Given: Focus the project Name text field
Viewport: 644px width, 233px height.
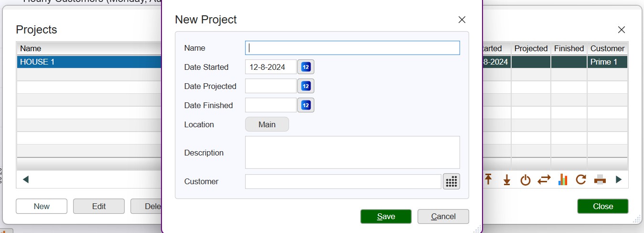Looking at the screenshot, I should pos(353,48).
